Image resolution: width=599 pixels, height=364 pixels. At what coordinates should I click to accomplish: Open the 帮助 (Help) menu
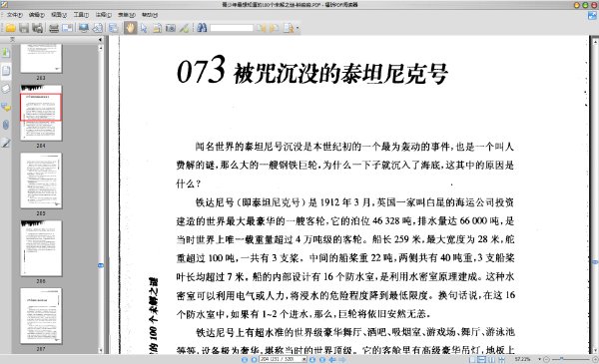[x=150, y=15]
